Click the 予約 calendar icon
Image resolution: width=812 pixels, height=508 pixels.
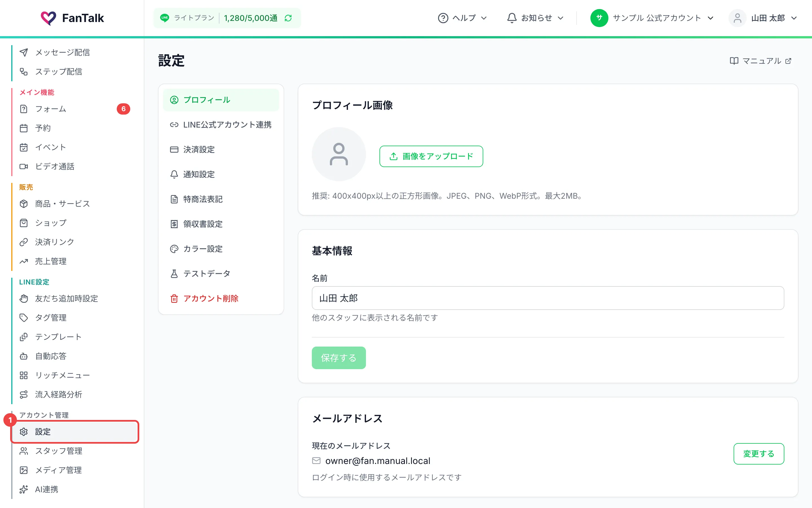[x=23, y=128]
